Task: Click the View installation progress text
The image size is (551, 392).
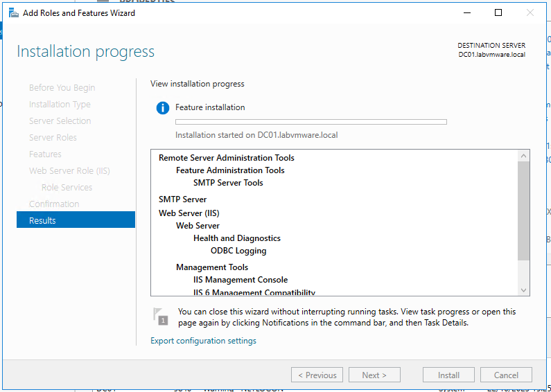Action: 197,84
